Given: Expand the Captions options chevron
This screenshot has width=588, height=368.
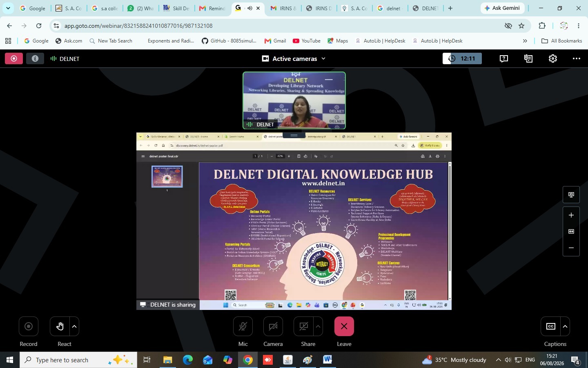Looking at the screenshot, I should 565,326.
